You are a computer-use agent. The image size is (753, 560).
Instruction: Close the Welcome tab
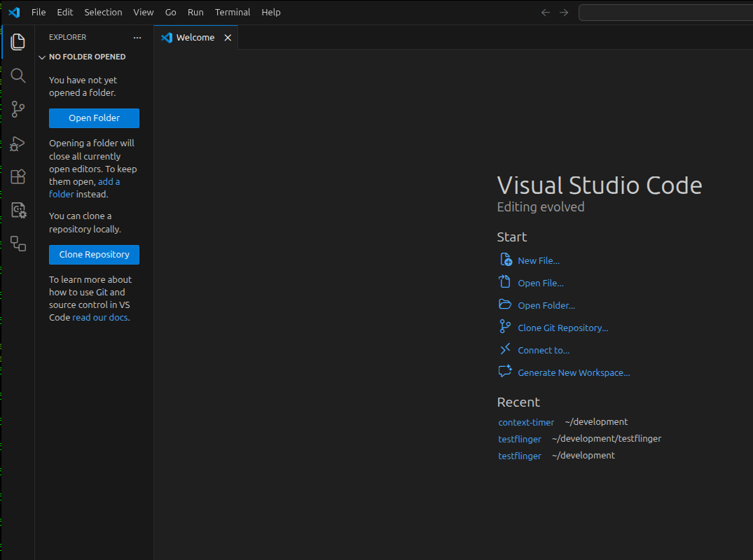tap(228, 38)
